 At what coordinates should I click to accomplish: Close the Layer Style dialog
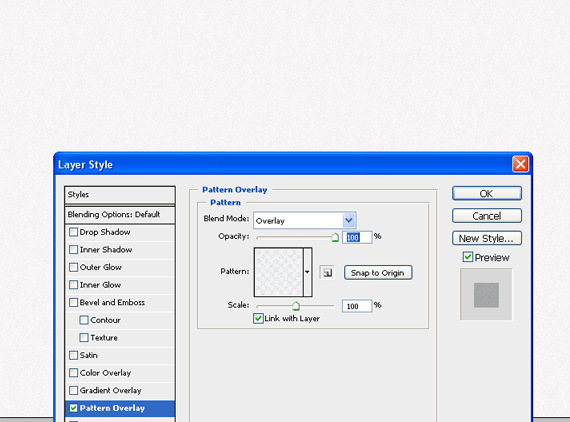pyautogui.click(x=520, y=164)
